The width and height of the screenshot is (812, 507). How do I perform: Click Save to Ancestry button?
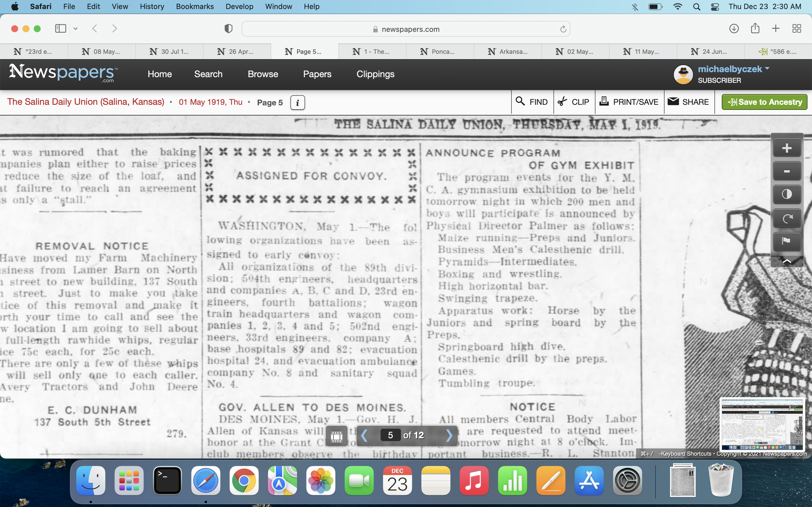(x=764, y=102)
